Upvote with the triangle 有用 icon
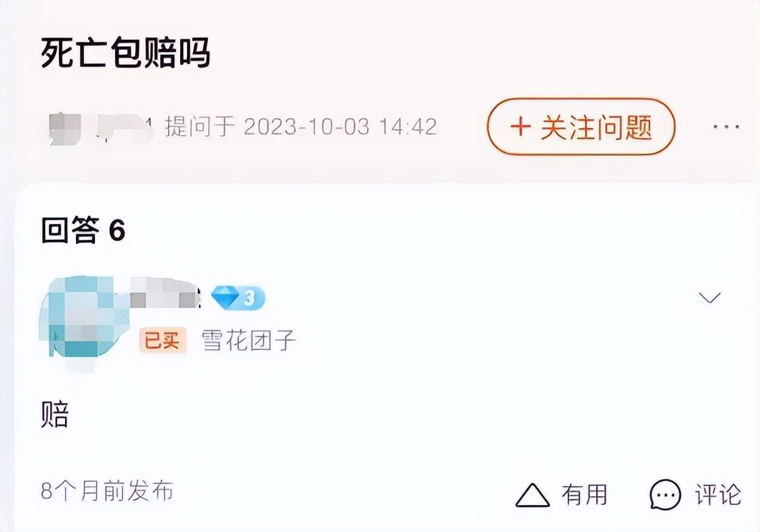The image size is (760, 532). pos(532,495)
